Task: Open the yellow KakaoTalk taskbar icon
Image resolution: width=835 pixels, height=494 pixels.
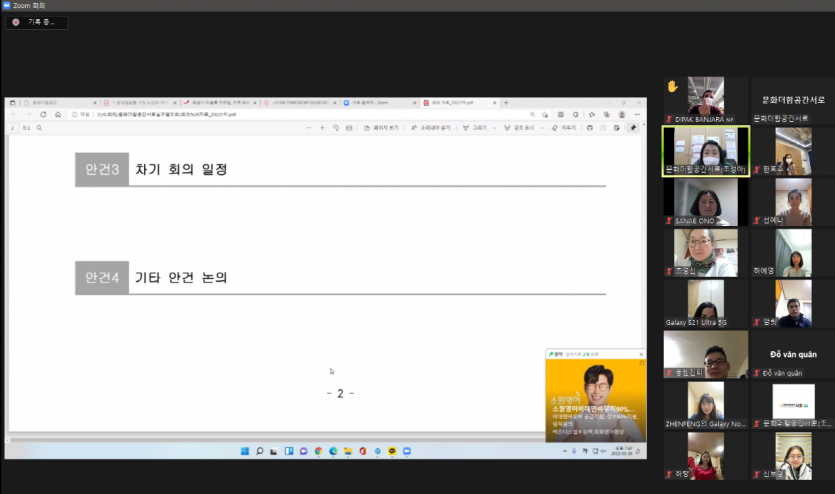Action: tap(392, 452)
